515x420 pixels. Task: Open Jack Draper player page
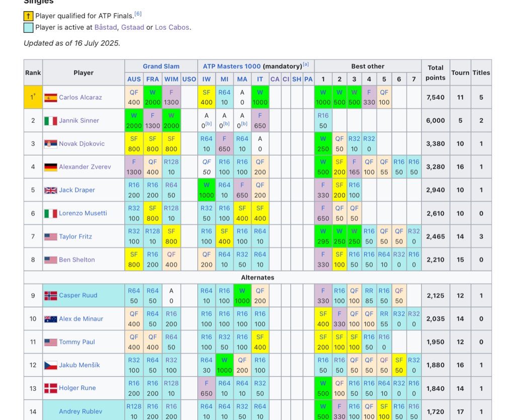click(x=77, y=190)
